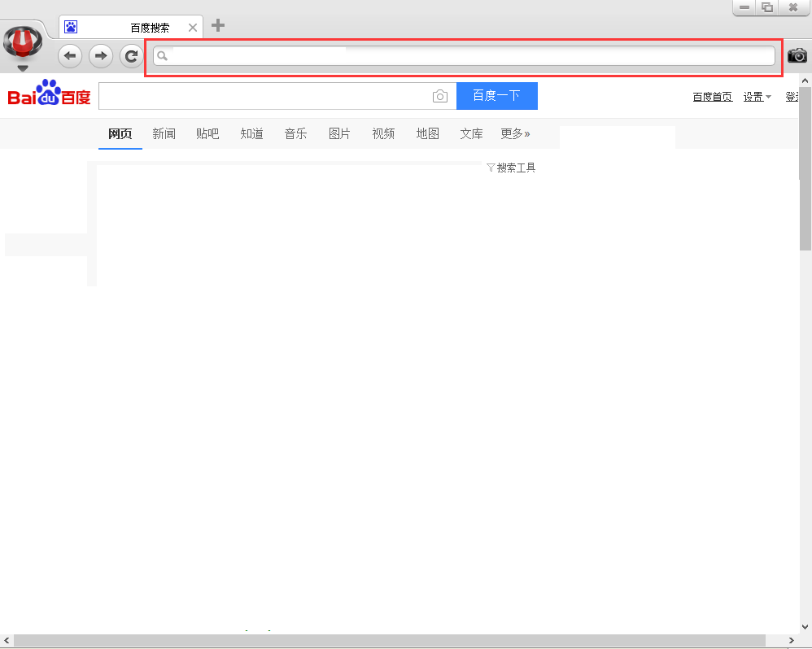
Task: Open the 贴吧 tab
Action: (x=207, y=133)
